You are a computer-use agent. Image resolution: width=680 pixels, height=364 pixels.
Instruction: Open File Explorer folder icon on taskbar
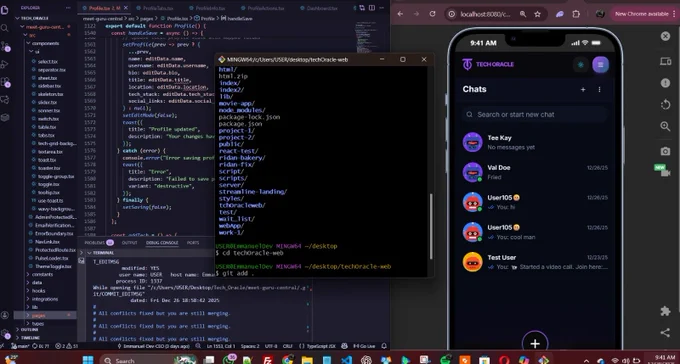pos(307,360)
